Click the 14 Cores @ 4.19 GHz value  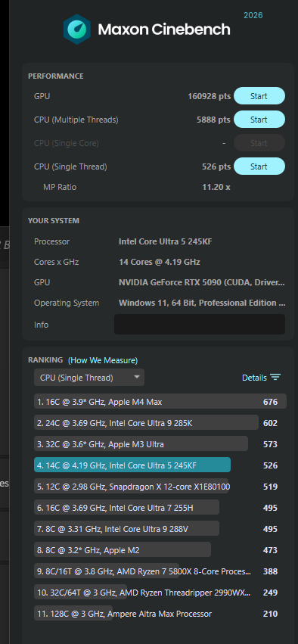pos(160,262)
